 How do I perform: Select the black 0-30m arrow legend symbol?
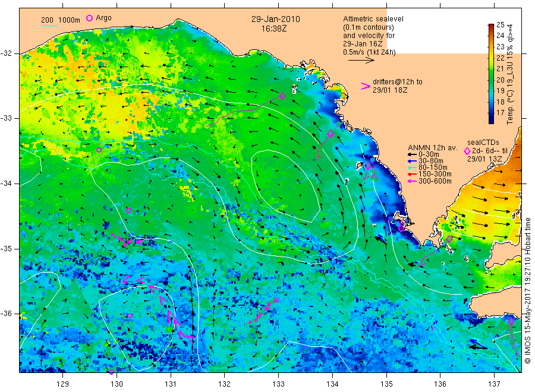412,154
